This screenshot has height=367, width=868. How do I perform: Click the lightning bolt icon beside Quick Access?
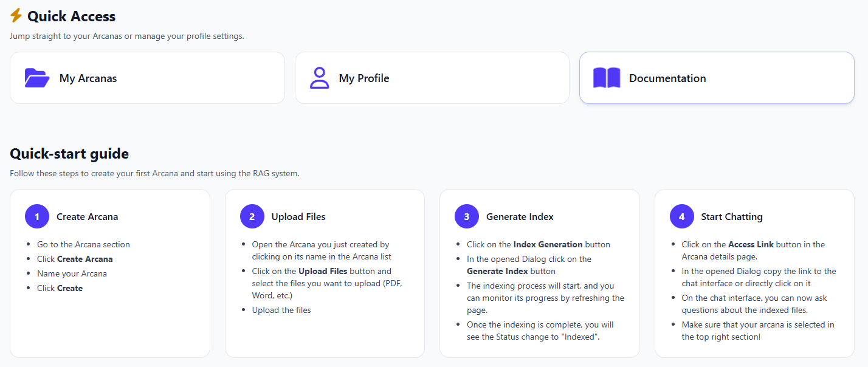tap(16, 16)
